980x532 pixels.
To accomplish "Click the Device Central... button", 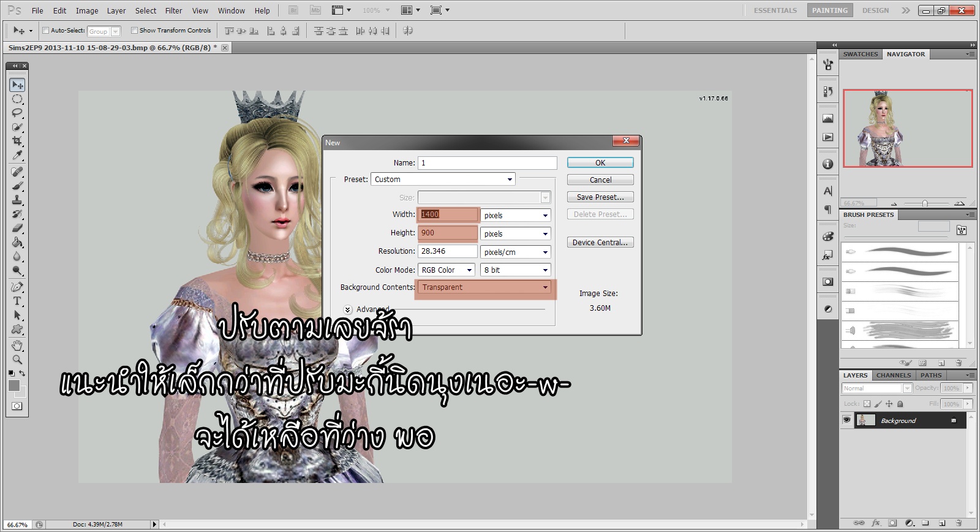I will (x=600, y=242).
